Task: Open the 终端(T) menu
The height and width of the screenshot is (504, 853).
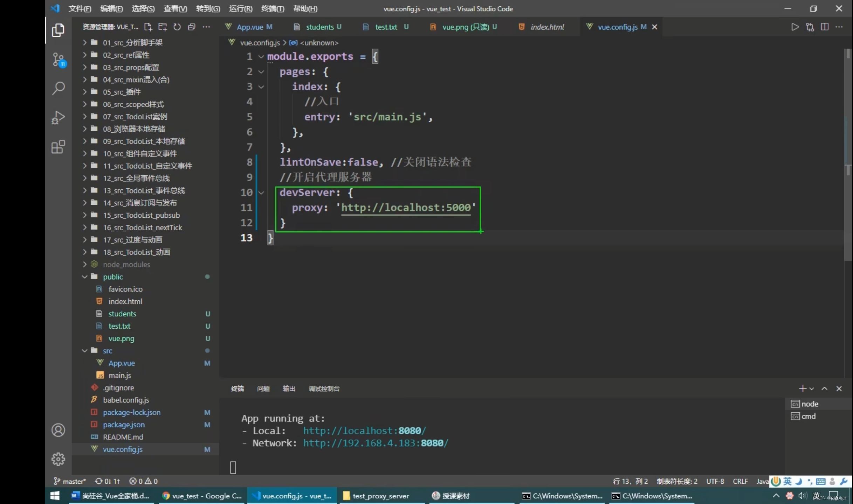Action: coord(273,9)
